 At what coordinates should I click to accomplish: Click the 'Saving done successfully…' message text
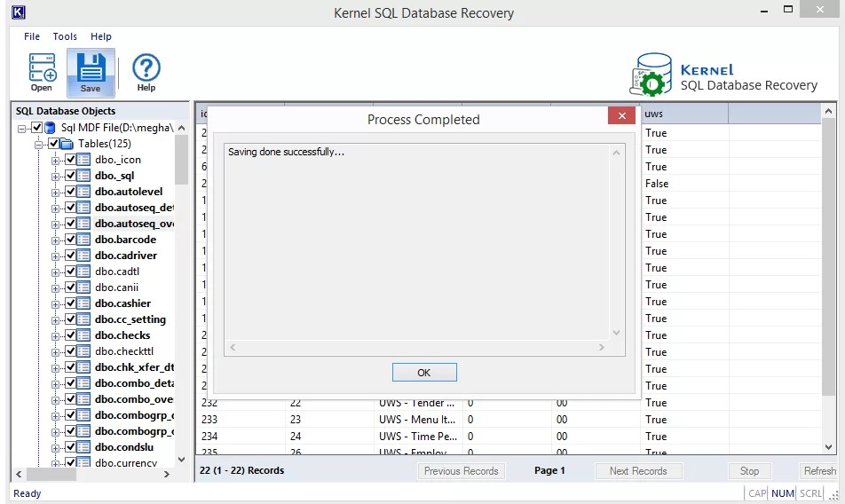(286, 152)
